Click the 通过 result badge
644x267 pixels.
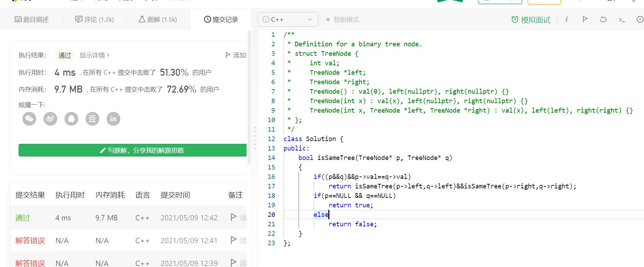point(65,55)
